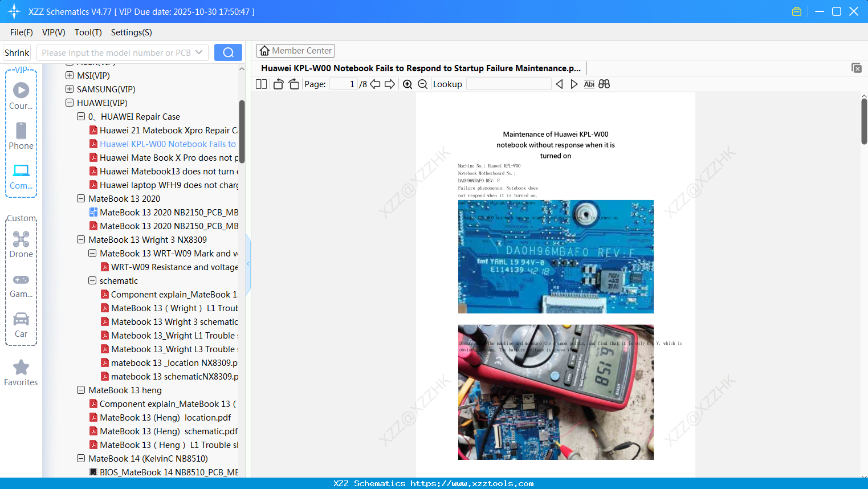The height and width of the screenshot is (489, 868).
Task: Open the Settings(S) menu
Action: 132,32
